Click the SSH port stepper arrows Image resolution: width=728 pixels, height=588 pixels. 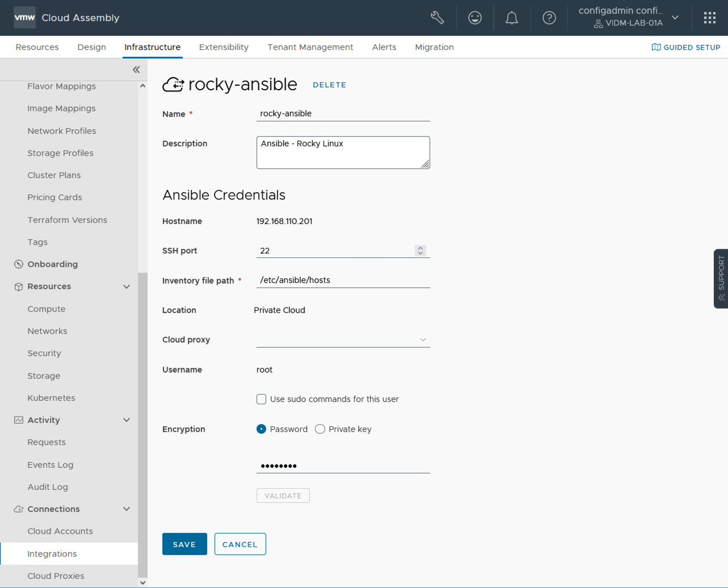point(420,251)
